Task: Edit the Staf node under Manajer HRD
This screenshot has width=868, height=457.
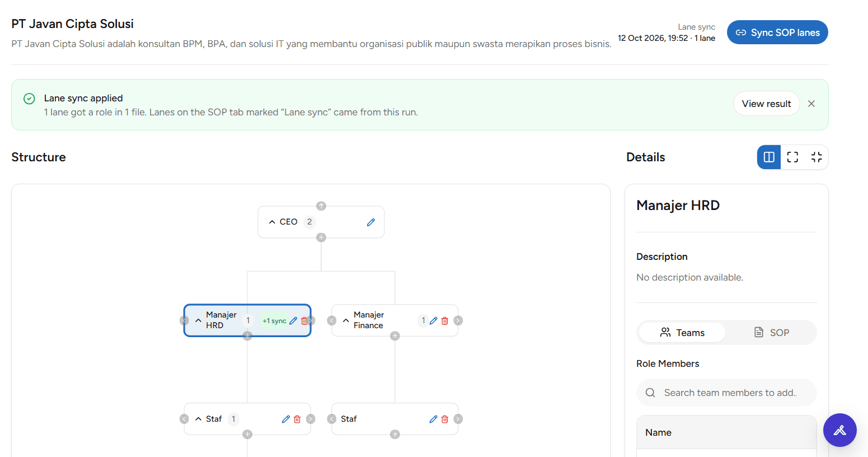Action: tap(286, 419)
